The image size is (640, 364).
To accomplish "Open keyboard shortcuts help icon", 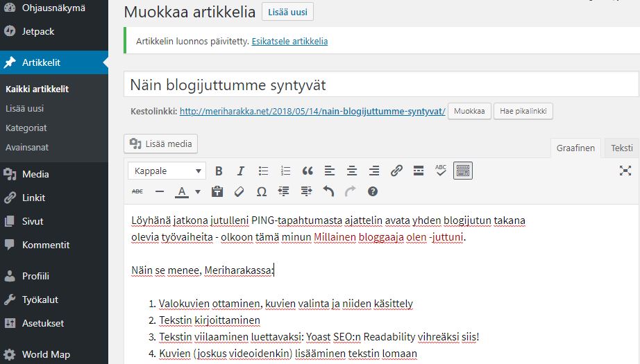I will [373, 191].
